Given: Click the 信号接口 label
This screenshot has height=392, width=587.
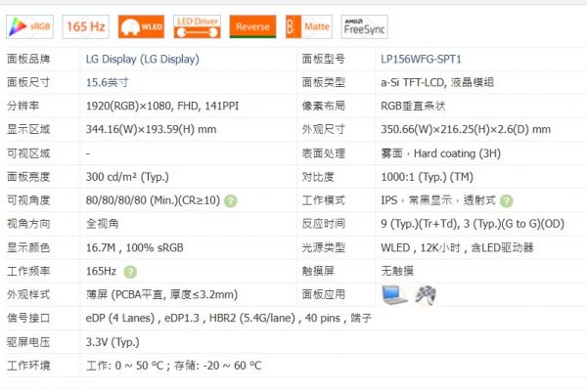Looking at the screenshot, I should pyautogui.click(x=28, y=319).
